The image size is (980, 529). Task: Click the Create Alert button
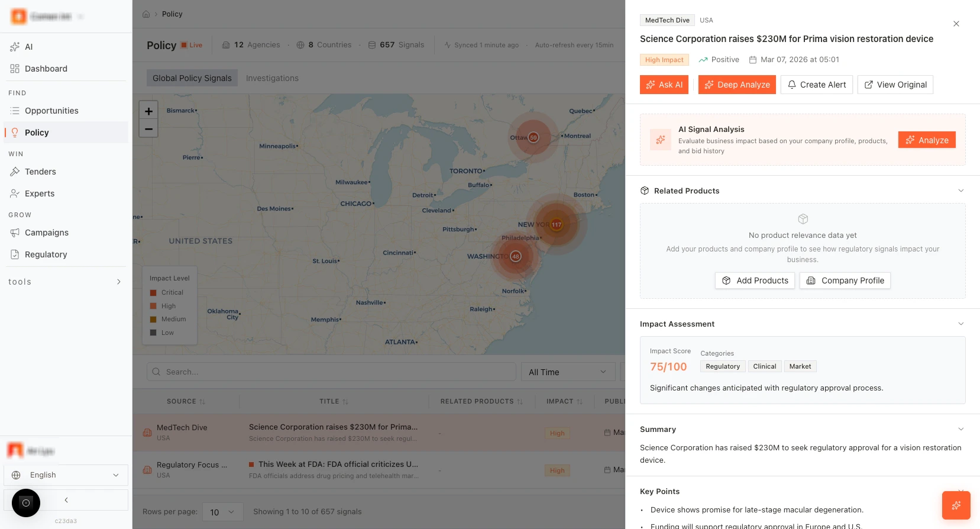coord(817,85)
